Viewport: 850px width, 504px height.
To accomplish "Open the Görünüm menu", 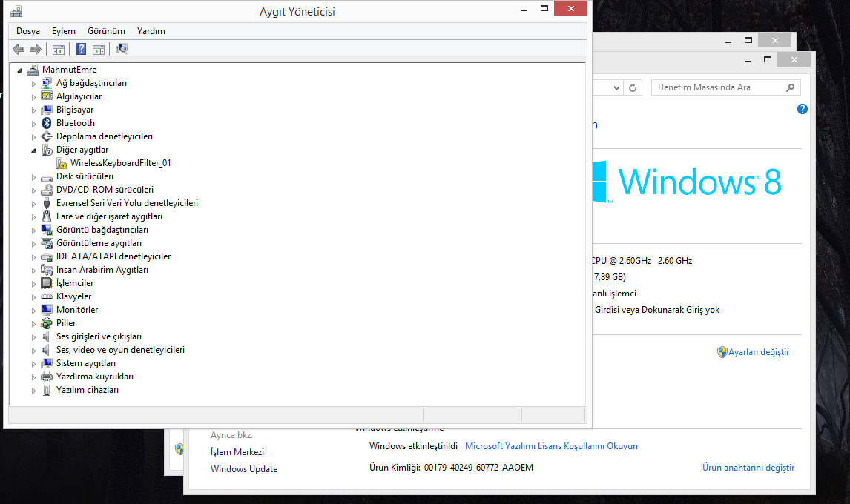I will coord(106,31).
